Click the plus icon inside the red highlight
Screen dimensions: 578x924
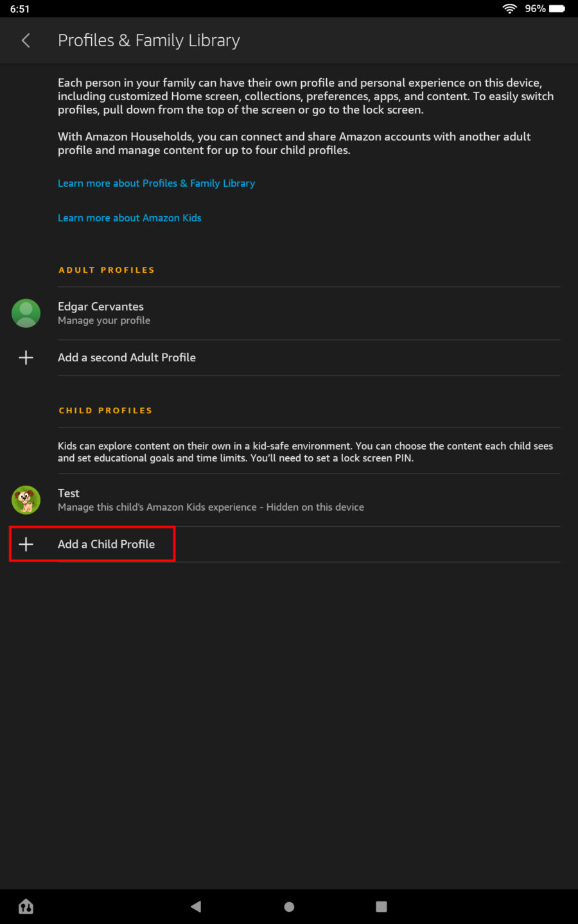point(26,543)
